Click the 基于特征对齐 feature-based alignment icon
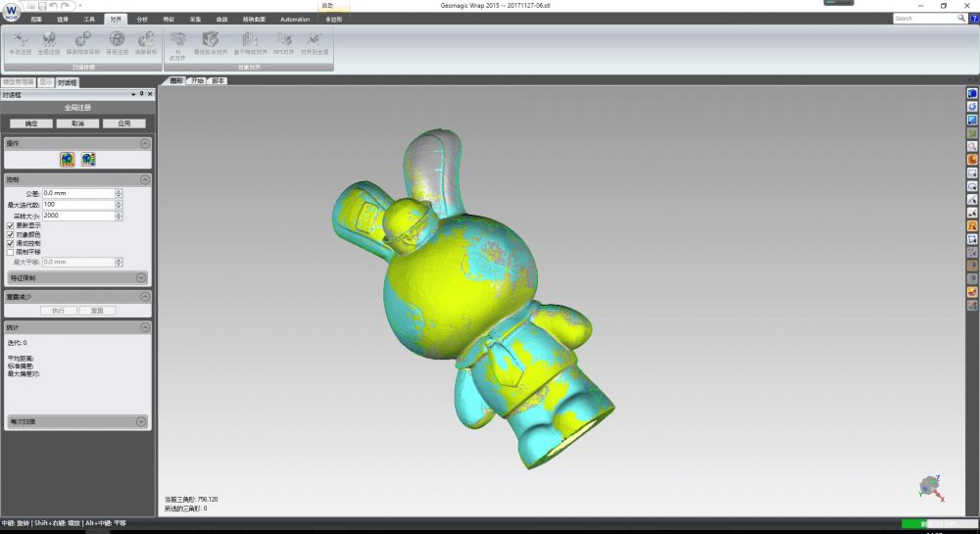980x534 pixels. [x=250, y=44]
